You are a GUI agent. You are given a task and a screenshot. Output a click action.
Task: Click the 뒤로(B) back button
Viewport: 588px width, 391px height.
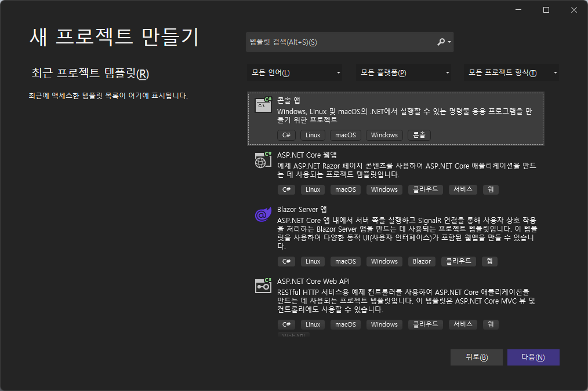tap(477, 357)
